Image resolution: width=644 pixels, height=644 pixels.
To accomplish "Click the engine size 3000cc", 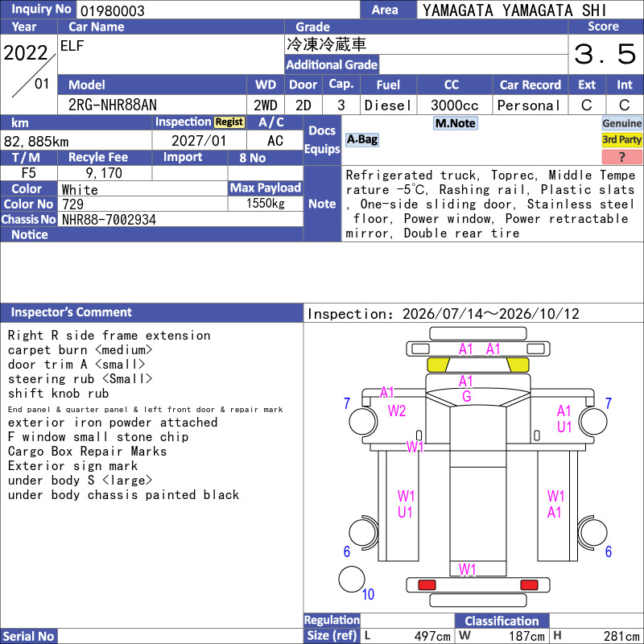I will coord(454,105).
